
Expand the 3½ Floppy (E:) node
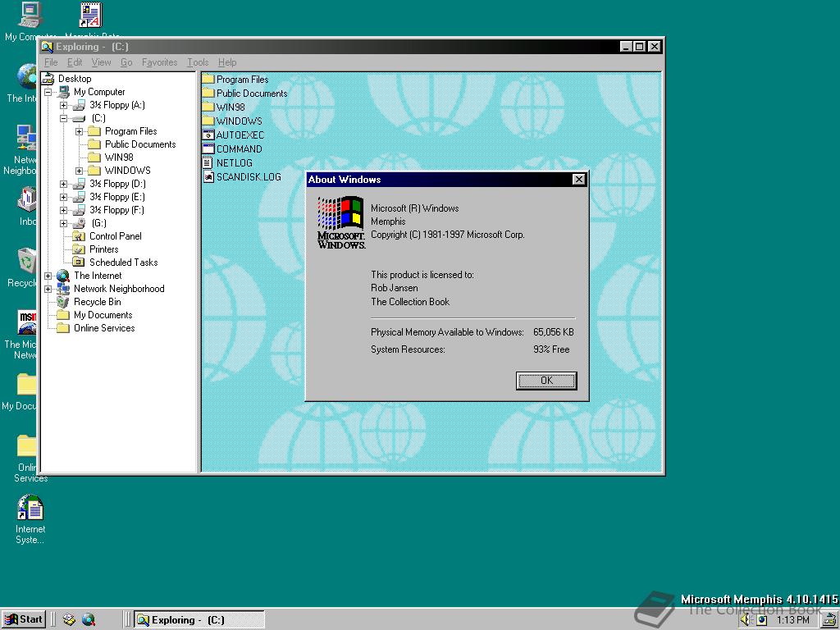(64, 197)
